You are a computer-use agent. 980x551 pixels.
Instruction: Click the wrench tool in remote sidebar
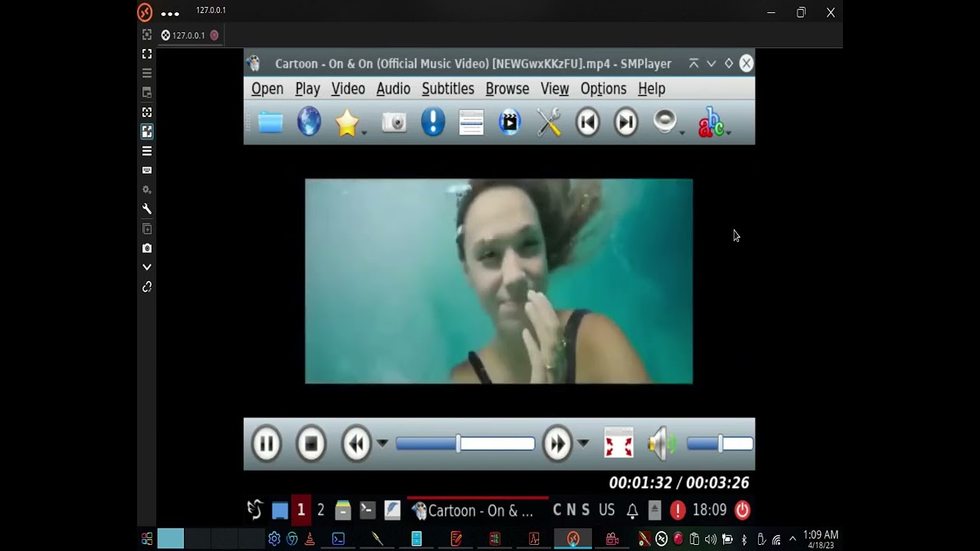click(147, 209)
